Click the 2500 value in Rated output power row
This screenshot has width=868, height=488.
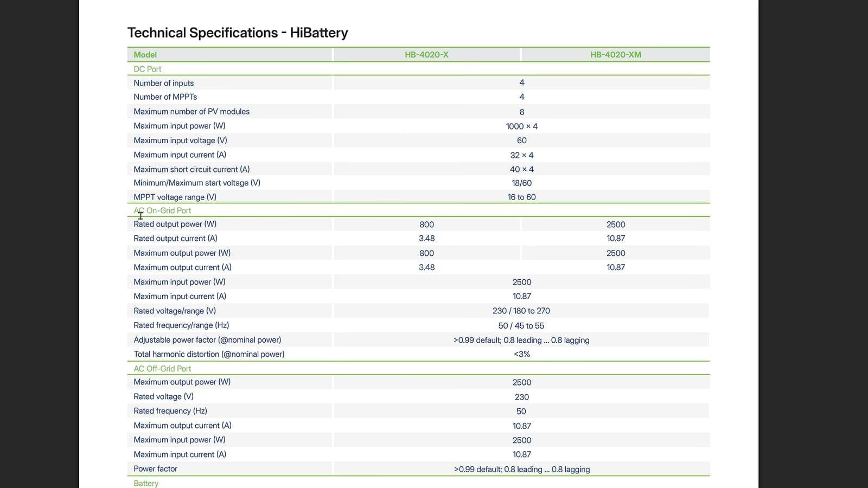click(x=616, y=224)
